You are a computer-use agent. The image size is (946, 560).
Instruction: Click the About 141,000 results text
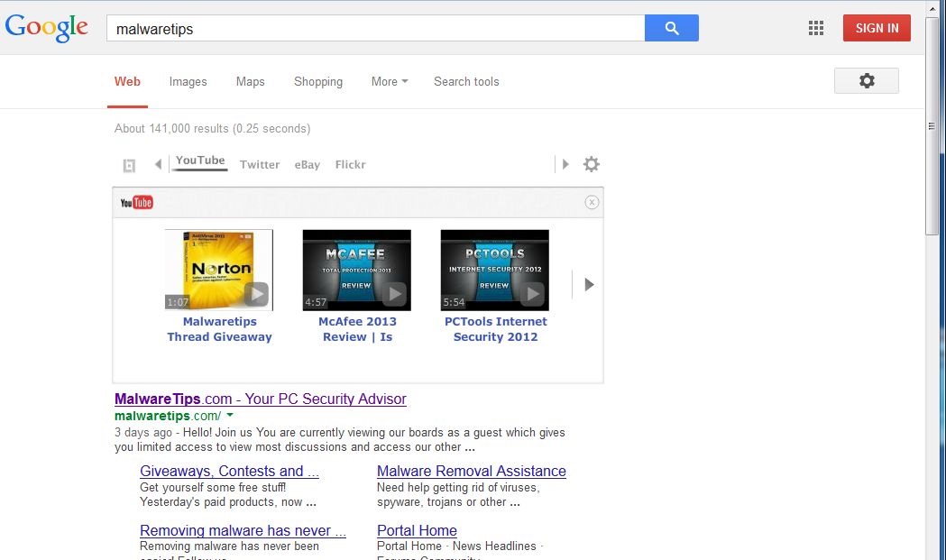[212, 129]
